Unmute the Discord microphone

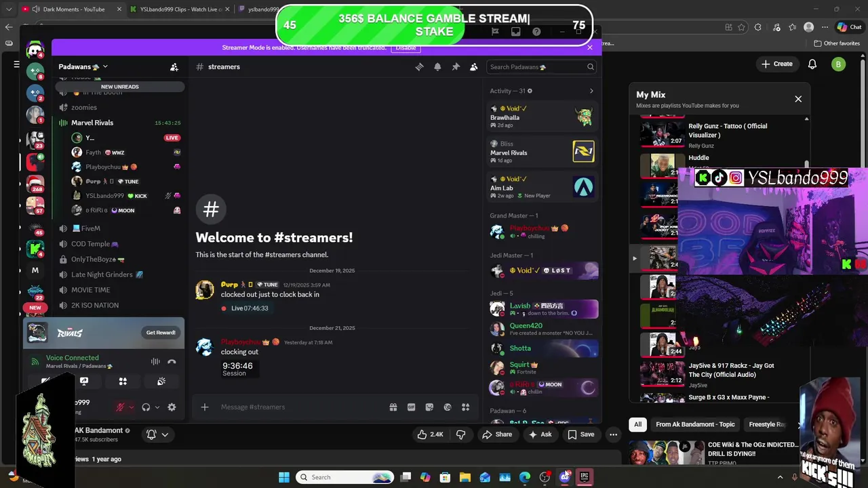pos(120,407)
